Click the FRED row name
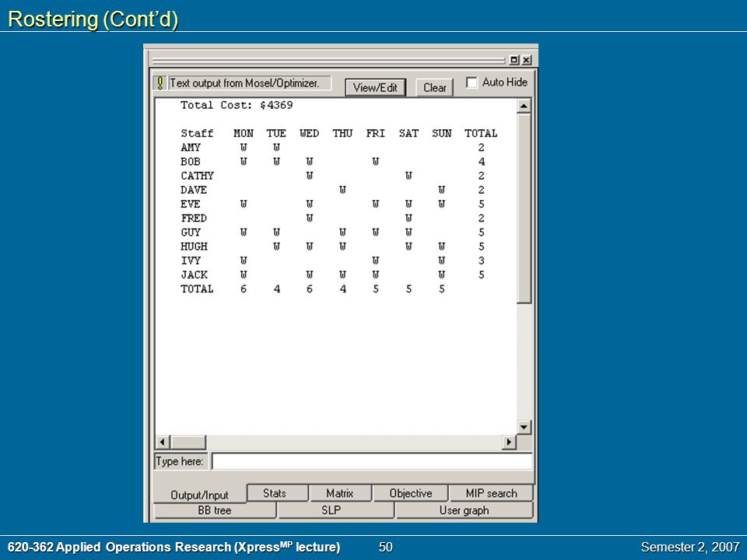The height and width of the screenshot is (560, 747). pos(194,218)
